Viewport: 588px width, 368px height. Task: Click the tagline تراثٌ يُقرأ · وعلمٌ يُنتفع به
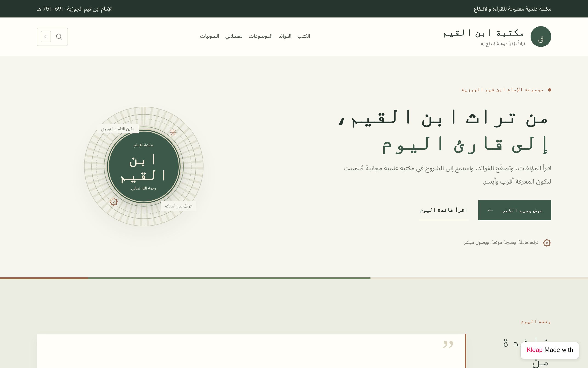(x=503, y=44)
